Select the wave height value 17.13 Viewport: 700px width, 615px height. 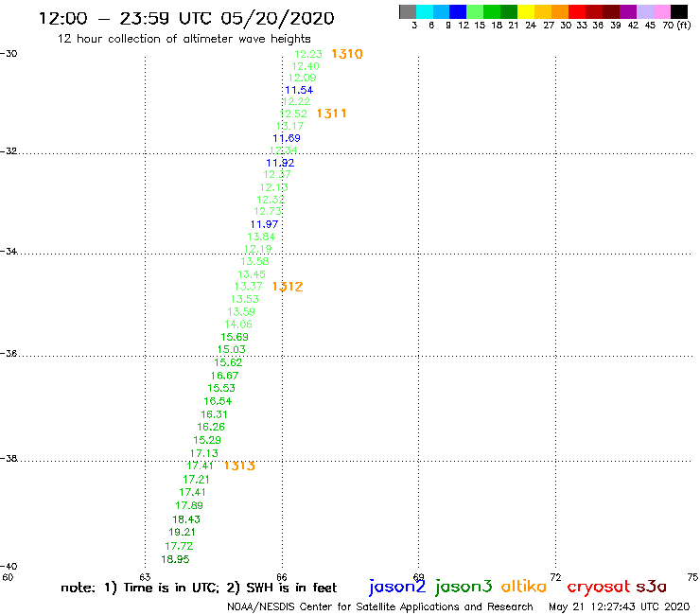tap(204, 453)
